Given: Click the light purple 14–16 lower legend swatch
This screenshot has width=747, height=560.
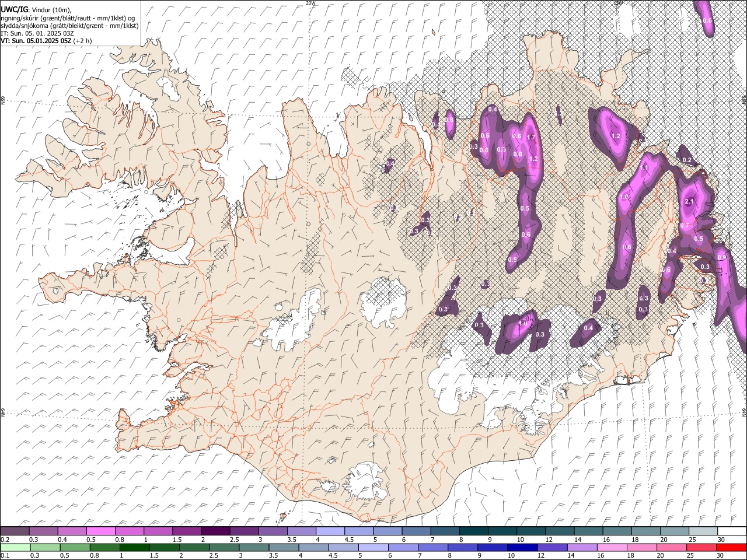Looking at the screenshot, I should pyautogui.click(x=582, y=547).
